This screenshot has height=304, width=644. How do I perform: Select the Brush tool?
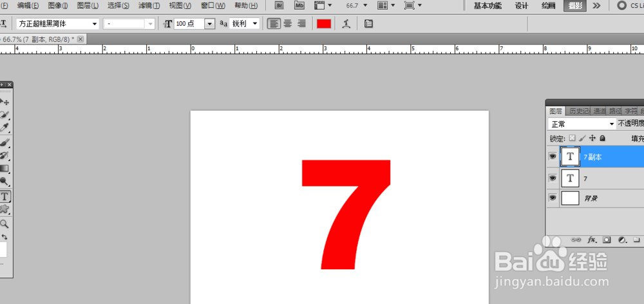point(5,142)
